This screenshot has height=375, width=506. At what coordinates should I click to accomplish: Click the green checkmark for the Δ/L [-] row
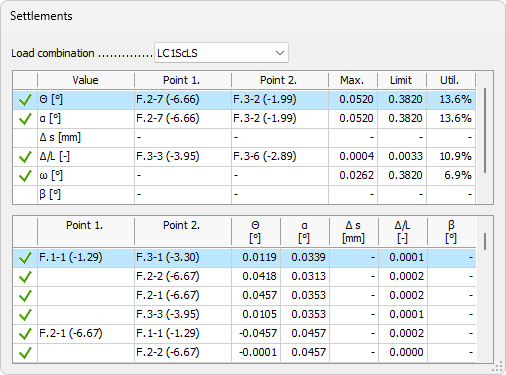[x=25, y=156]
